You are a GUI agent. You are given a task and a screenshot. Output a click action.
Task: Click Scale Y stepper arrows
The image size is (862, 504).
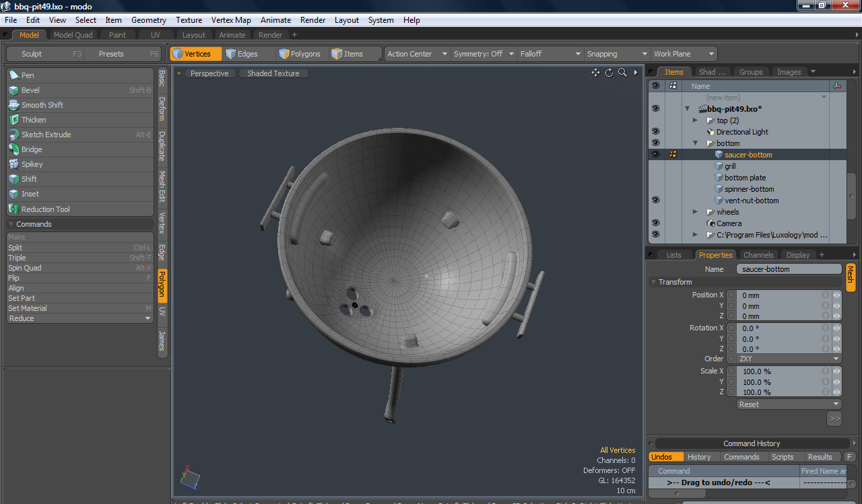click(x=837, y=382)
